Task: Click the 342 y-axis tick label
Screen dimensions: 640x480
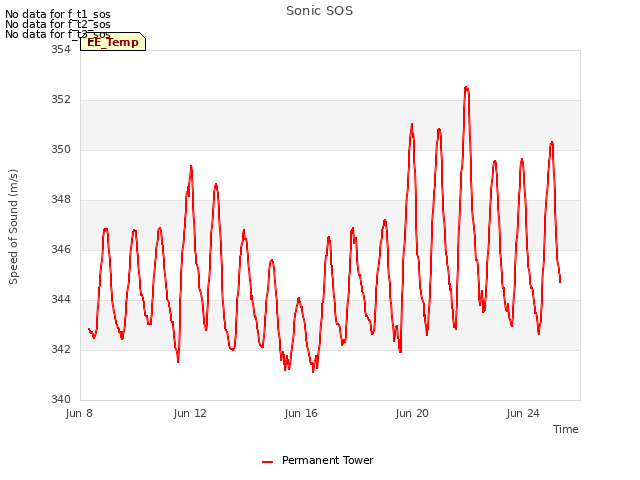Action: click(x=61, y=349)
